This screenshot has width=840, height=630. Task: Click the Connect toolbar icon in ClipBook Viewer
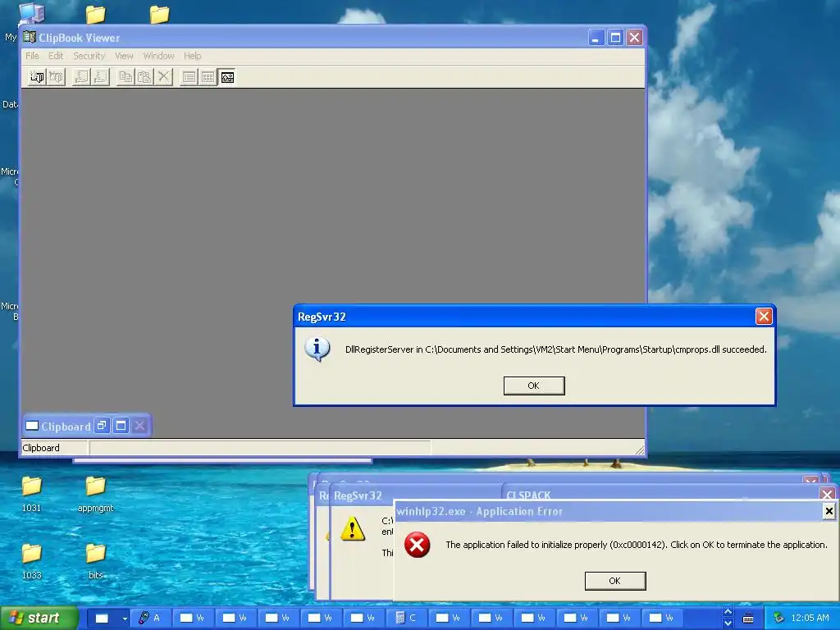(x=36, y=77)
